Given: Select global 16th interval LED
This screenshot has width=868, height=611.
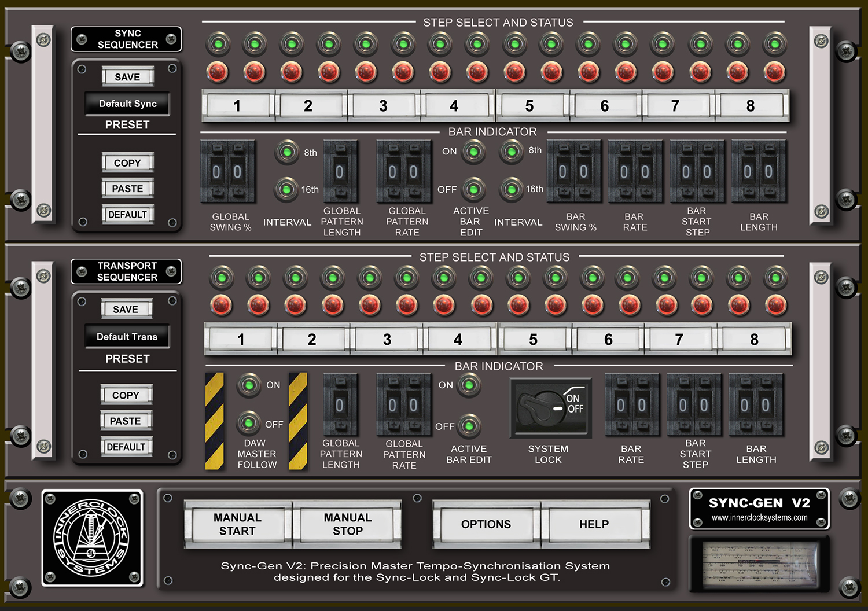Looking at the screenshot, I should click(286, 189).
